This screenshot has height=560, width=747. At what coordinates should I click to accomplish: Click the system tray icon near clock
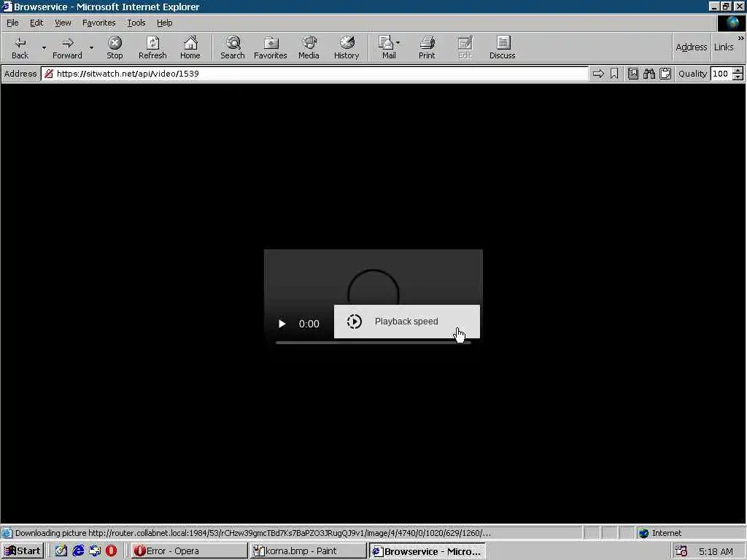(681, 551)
